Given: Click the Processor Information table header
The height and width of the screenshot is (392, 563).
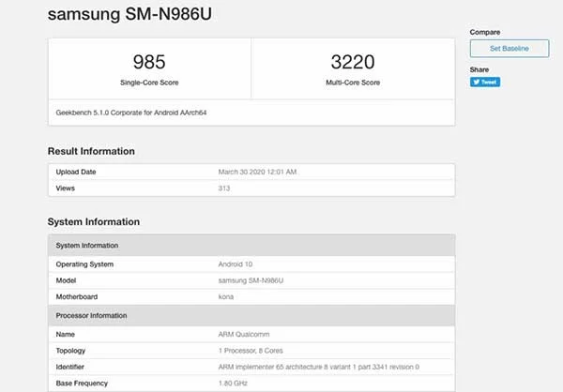Looking at the screenshot, I should tap(251, 315).
